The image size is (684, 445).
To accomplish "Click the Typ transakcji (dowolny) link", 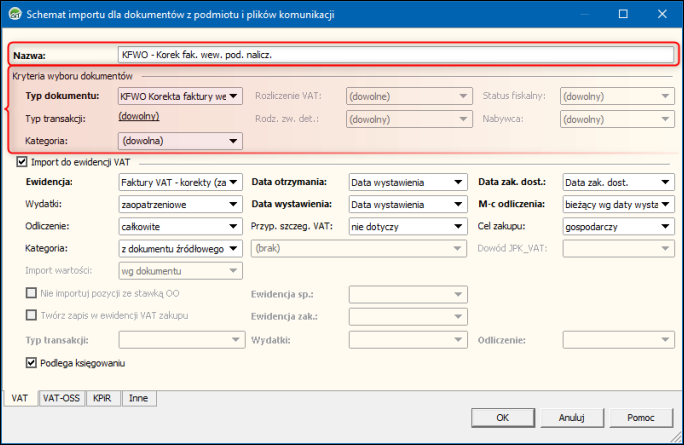I will (139, 116).
